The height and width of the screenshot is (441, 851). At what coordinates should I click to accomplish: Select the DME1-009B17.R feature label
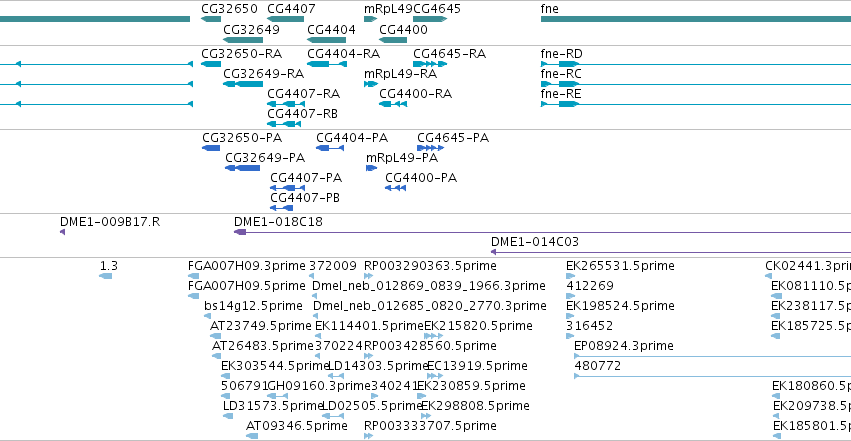point(110,222)
